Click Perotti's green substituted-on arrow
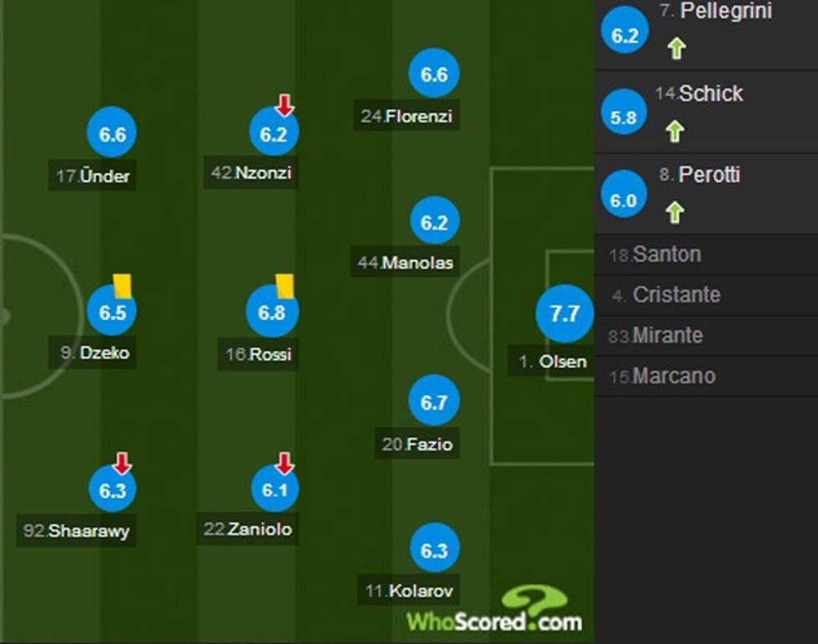The image size is (818, 644). (675, 213)
